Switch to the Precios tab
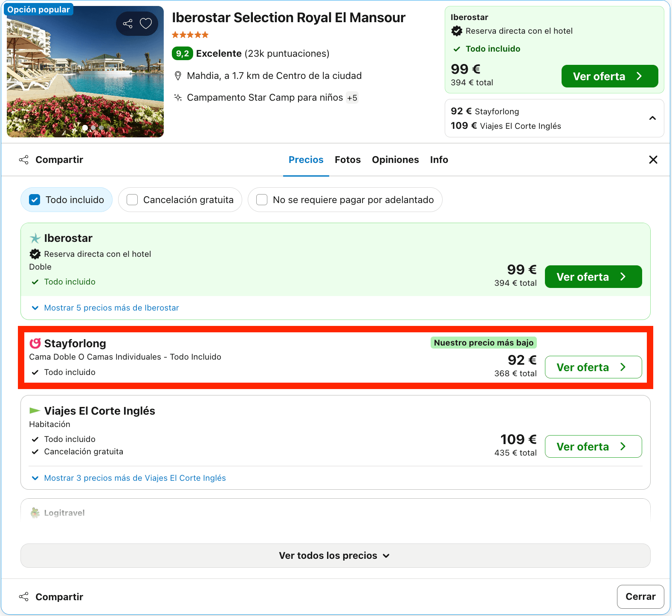 [306, 160]
